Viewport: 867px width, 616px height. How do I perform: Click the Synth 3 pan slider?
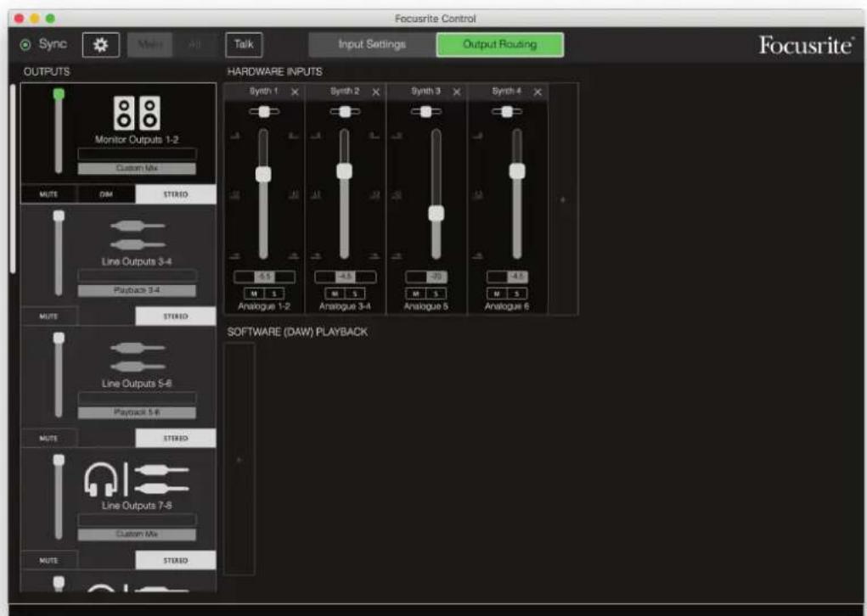[425, 112]
